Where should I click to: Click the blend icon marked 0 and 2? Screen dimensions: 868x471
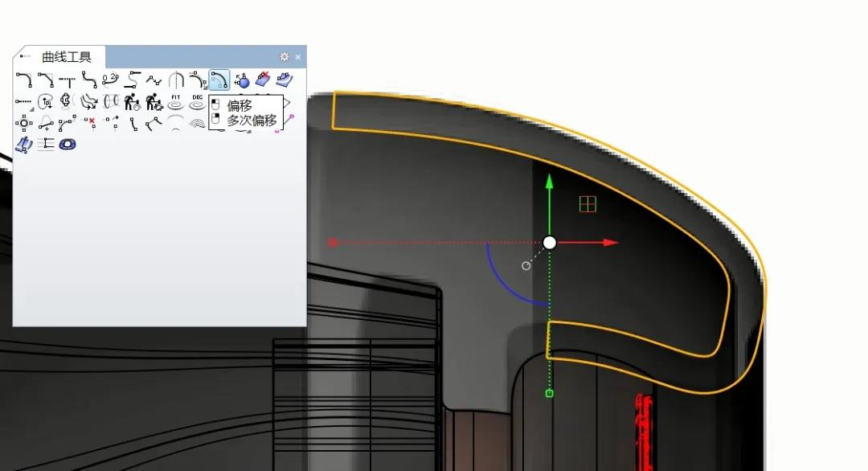pos(110,80)
